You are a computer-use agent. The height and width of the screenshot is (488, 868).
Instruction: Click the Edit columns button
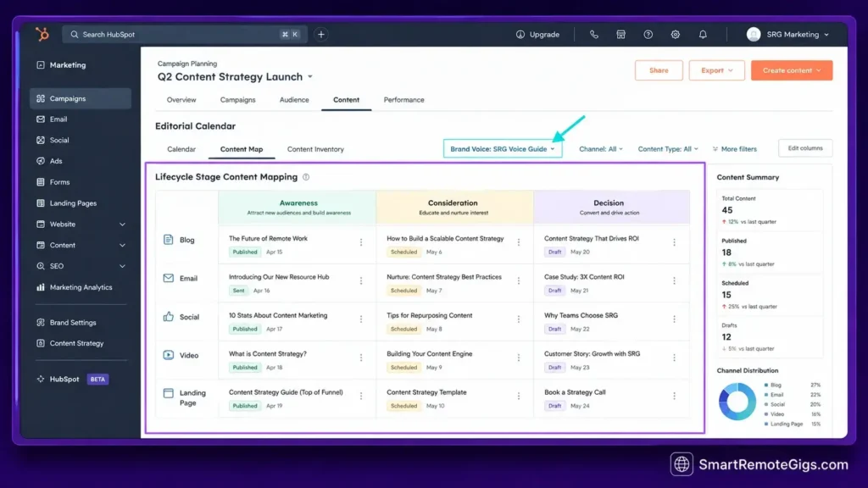coord(805,148)
